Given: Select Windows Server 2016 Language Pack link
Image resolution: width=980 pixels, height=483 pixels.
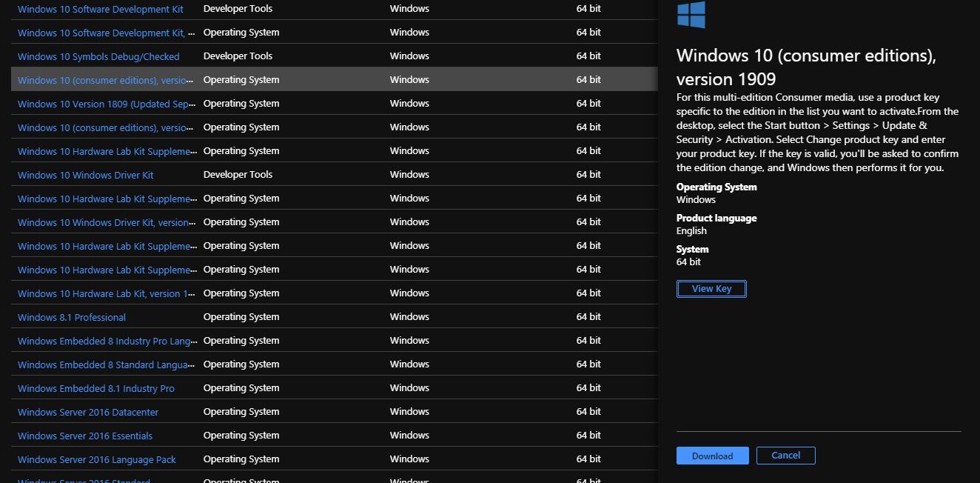Looking at the screenshot, I should [97, 459].
